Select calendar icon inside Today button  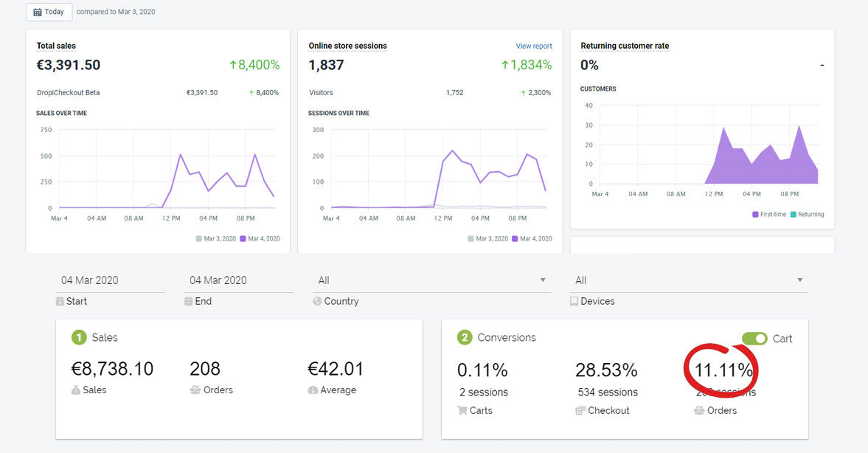click(38, 12)
